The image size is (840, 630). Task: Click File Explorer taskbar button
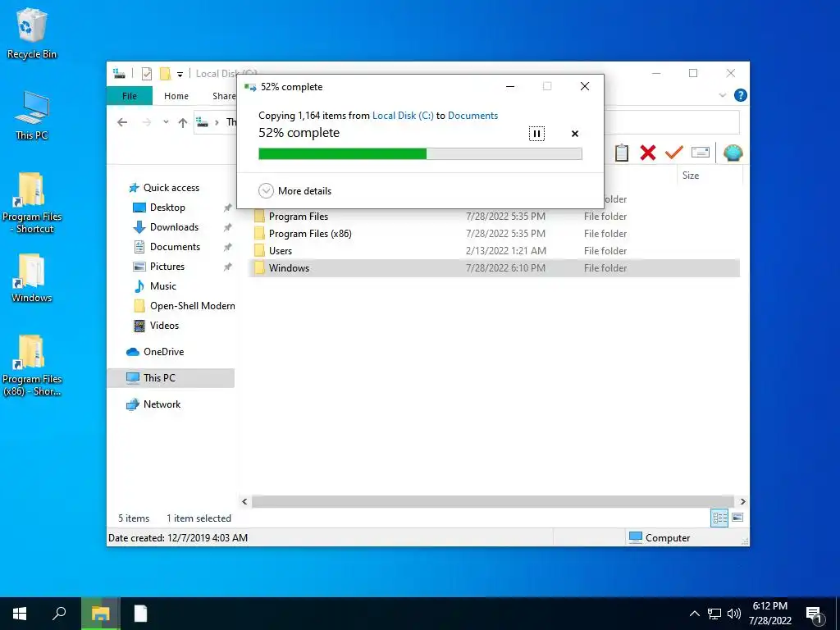point(100,614)
